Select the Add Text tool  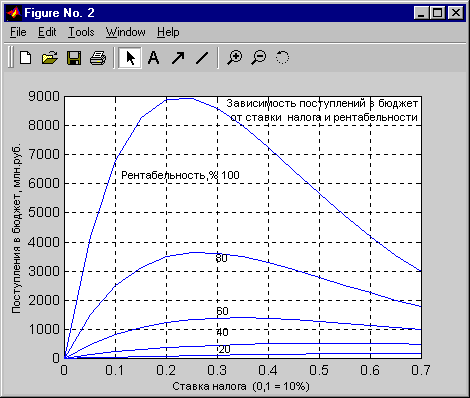point(153,58)
